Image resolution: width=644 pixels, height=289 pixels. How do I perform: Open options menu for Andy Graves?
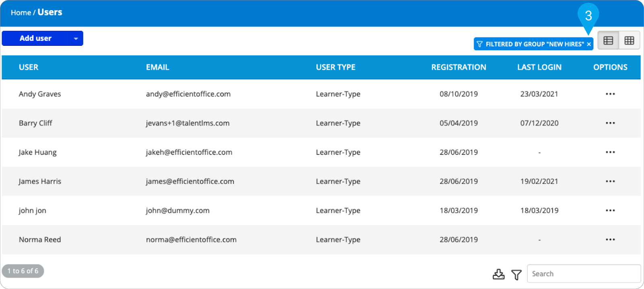coord(610,94)
